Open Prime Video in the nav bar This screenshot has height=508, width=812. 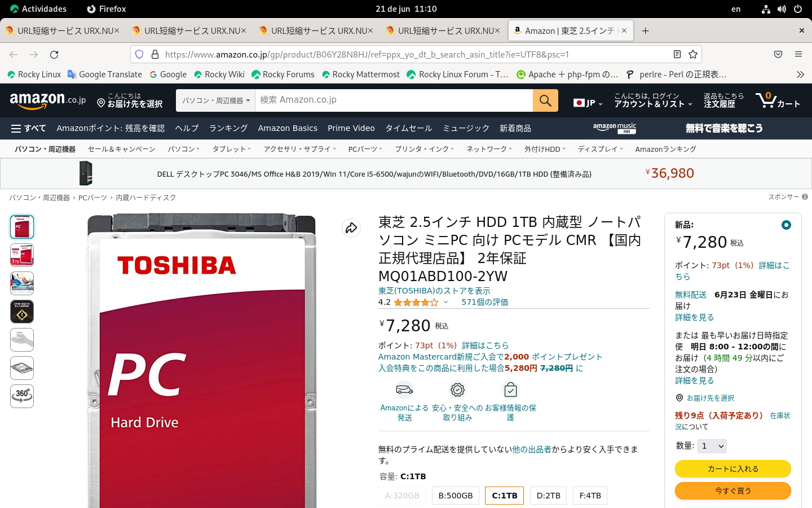click(351, 128)
